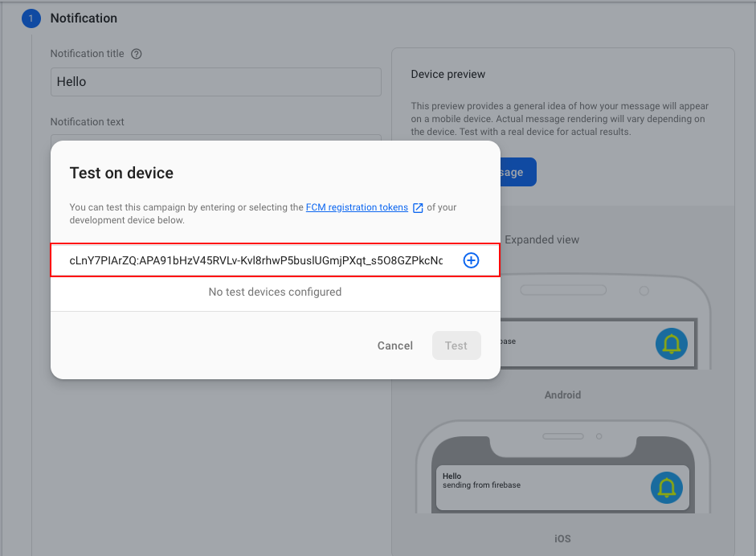Screen dimensions: 756x556
Task: Click the blue notification circle in expanded preview
Action: tap(671, 344)
